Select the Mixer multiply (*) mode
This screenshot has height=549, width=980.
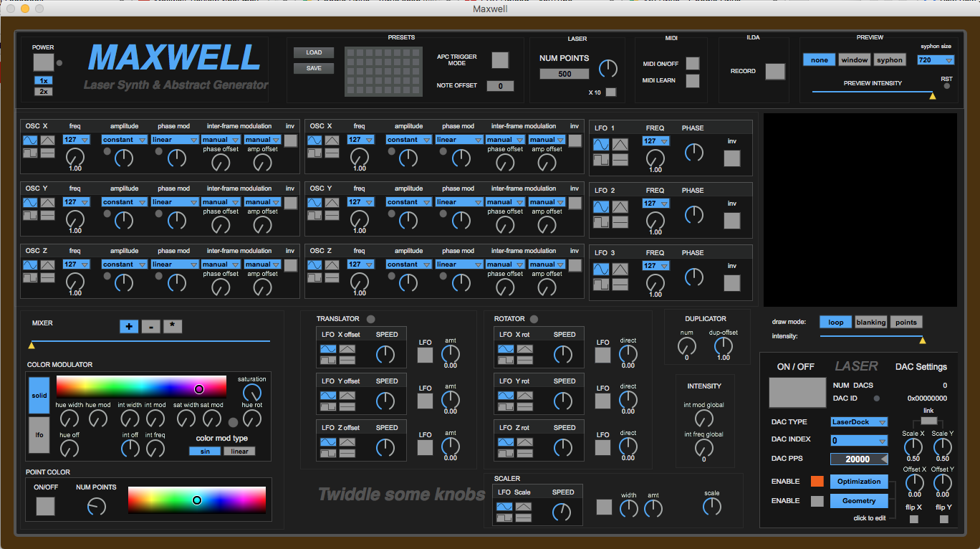173,327
